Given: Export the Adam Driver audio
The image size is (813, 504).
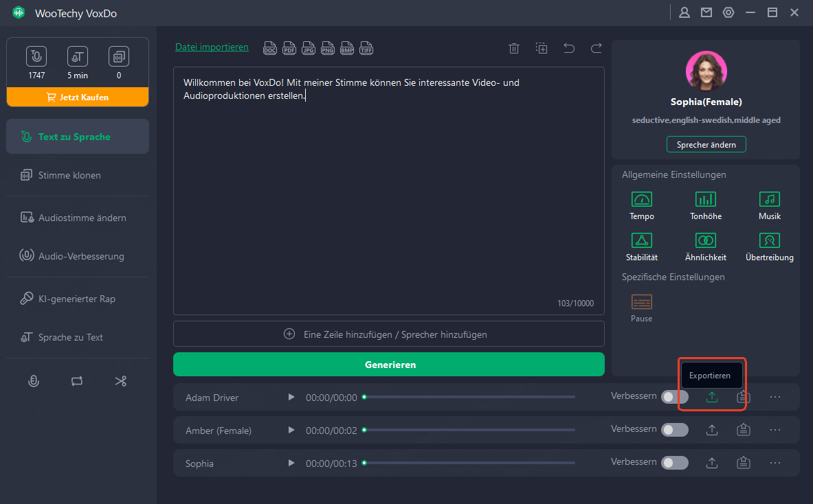Looking at the screenshot, I should [712, 397].
